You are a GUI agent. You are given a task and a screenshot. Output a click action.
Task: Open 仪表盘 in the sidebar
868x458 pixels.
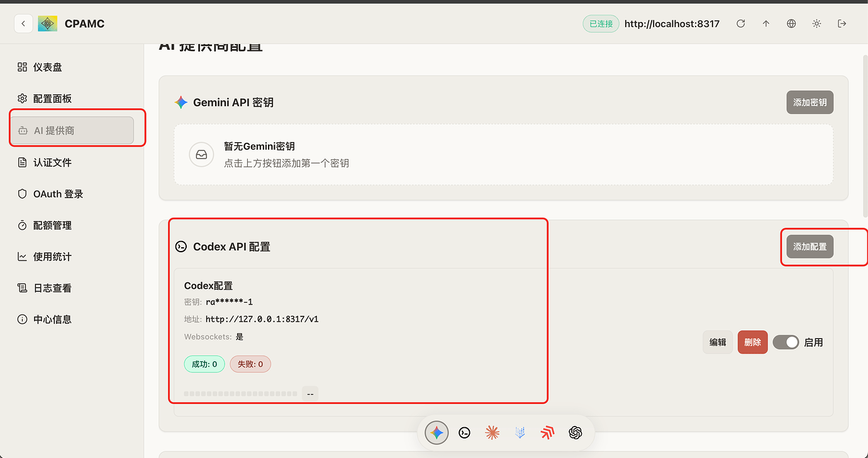(x=72, y=67)
